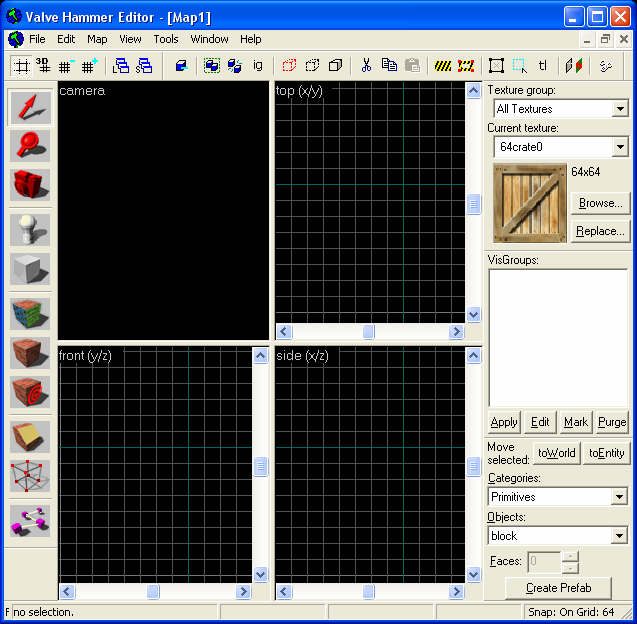Click the Replace... texture button
637x624 pixels.
600,231
